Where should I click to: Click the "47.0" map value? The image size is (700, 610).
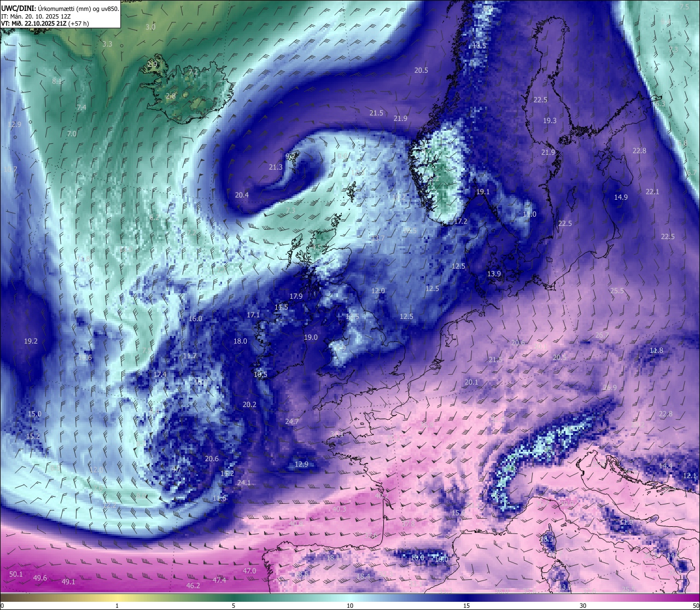pos(249,571)
